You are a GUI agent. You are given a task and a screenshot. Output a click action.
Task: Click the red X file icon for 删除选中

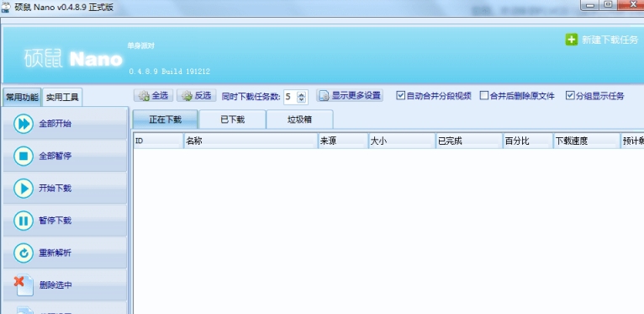(24, 285)
